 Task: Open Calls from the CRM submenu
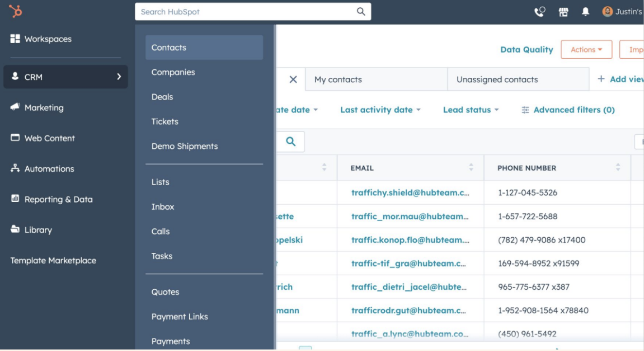click(x=161, y=231)
